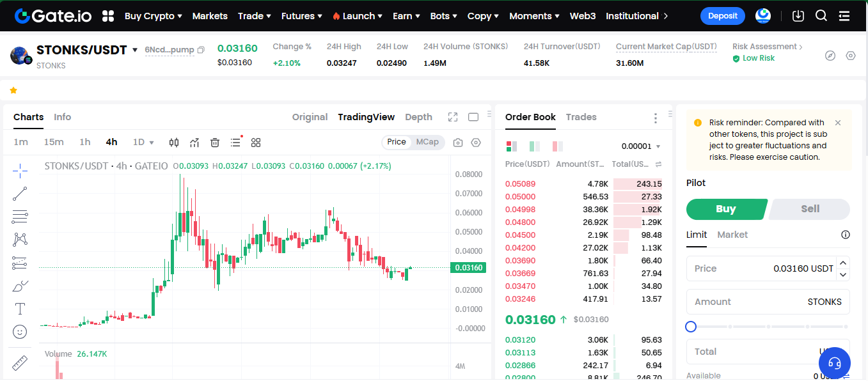Select the brush drawing tool
868x381 pixels.
(20, 286)
